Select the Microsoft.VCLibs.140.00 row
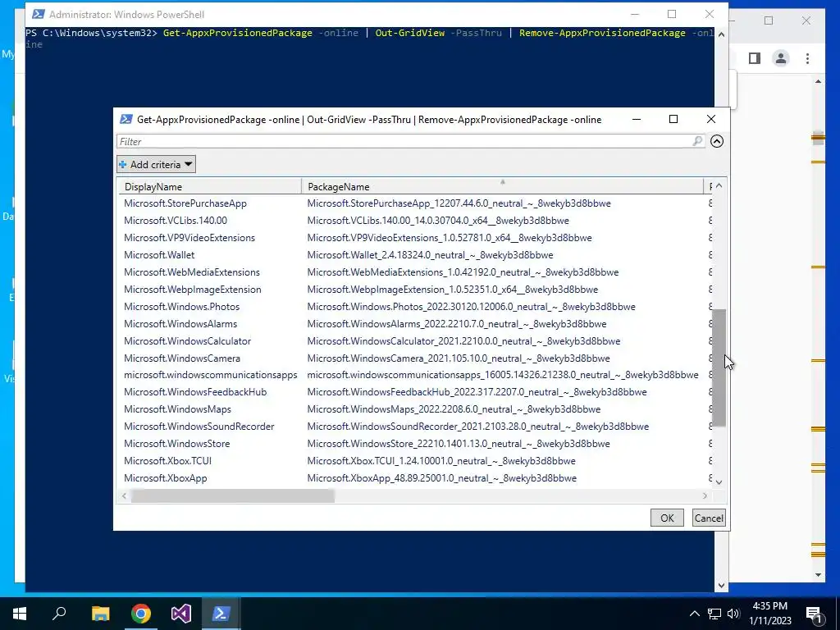Viewport: 840px width, 630px height. (x=414, y=220)
